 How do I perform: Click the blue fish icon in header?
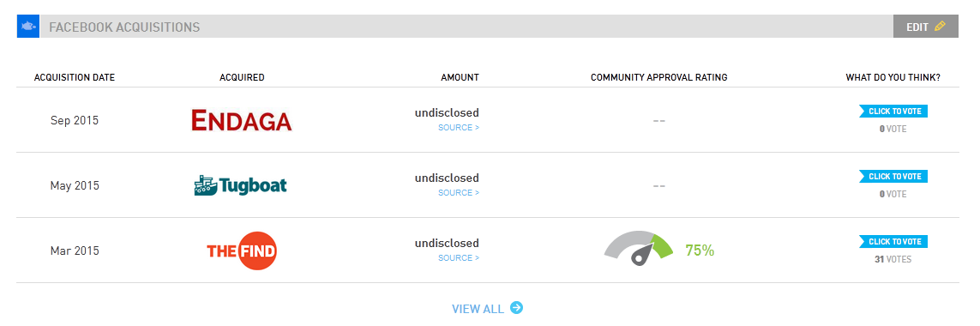click(28, 27)
